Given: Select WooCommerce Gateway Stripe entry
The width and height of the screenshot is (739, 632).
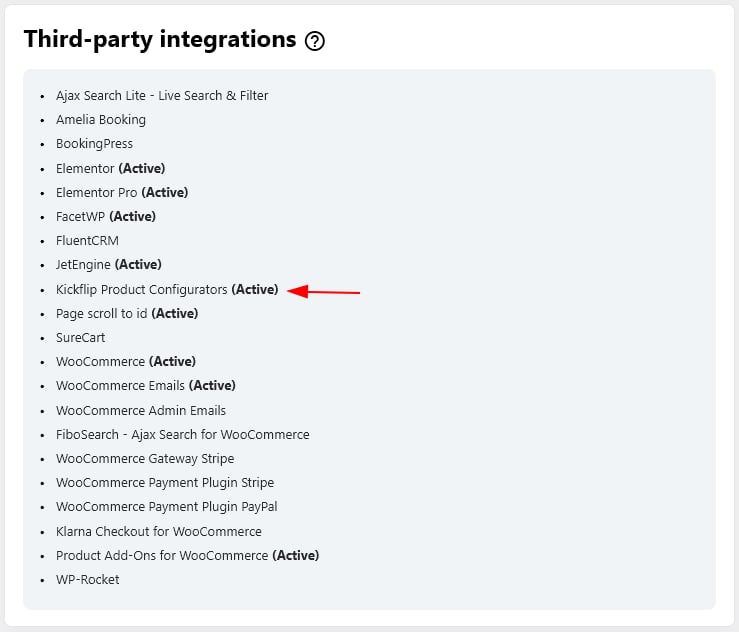Looking at the screenshot, I should pyautogui.click(x=145, y=459).
